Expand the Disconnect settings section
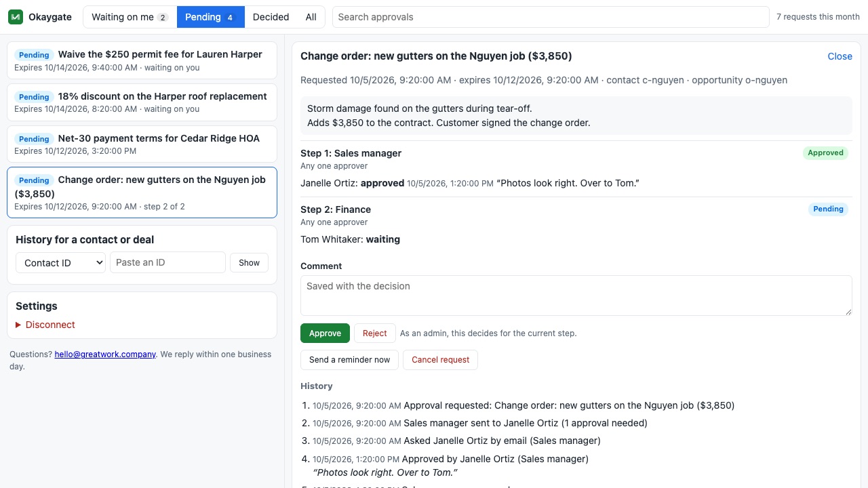868x488 pixels. click(45, 325)
